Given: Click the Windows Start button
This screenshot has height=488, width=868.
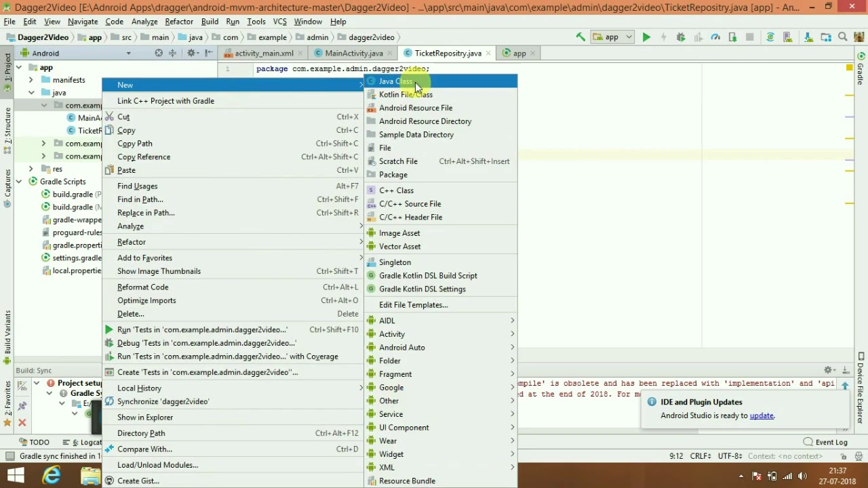Looking at the screenshot, I should pyautogui.click(x=15, y=476).
